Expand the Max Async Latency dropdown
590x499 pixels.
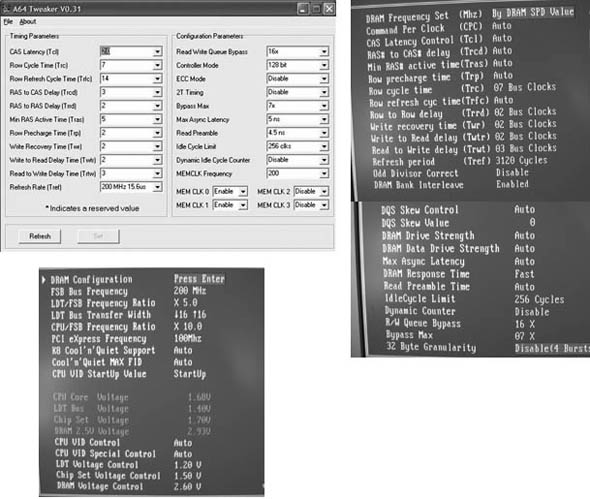click(324, 120)
